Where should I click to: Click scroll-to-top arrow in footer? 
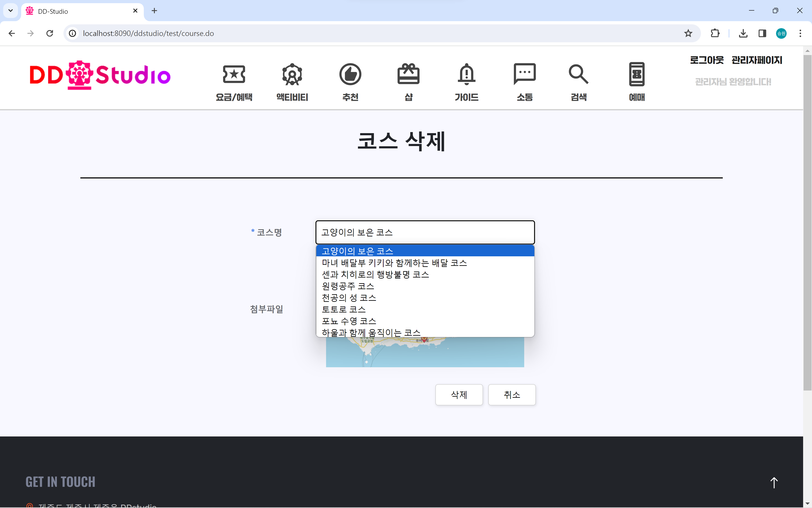point(774,483)
